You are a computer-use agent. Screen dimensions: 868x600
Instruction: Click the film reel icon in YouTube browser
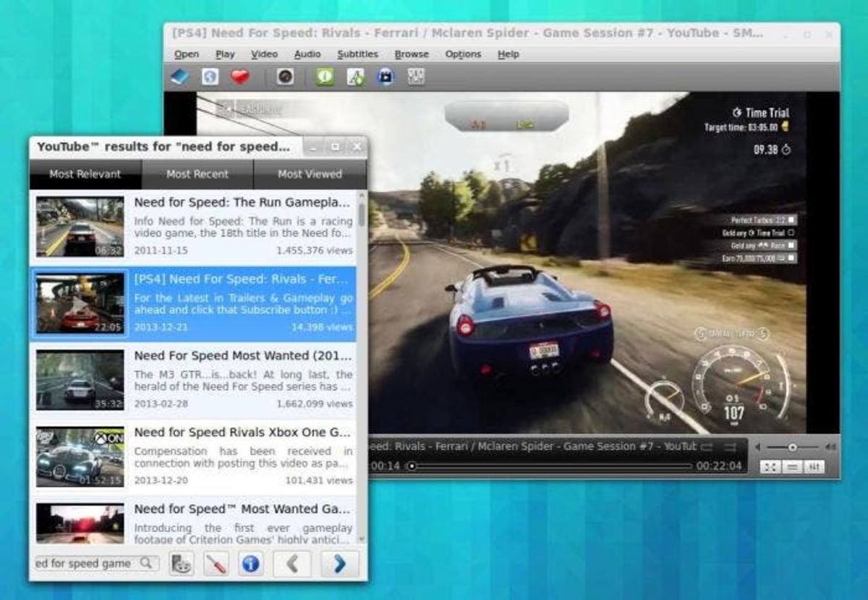[x=182, y=563]
